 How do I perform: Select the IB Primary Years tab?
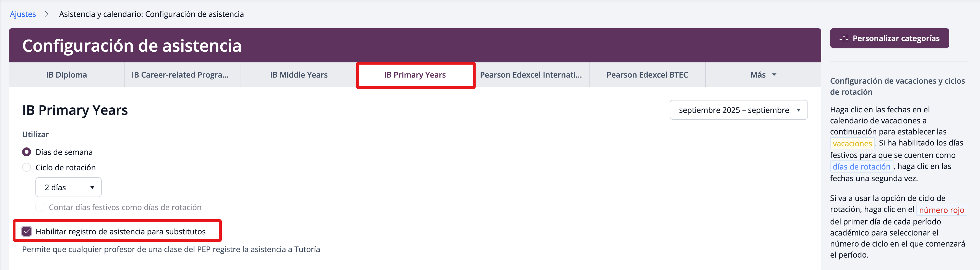coord(415,75)
